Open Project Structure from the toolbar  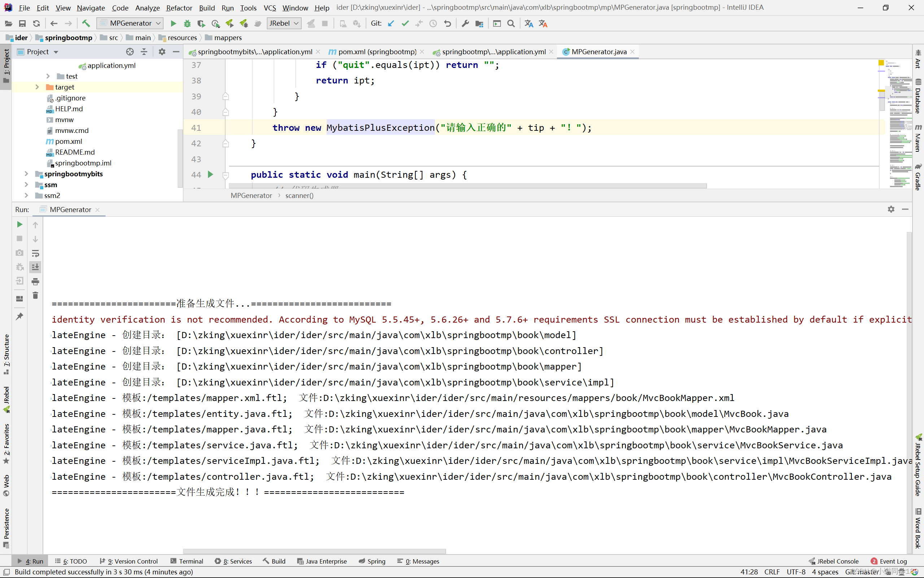(480, 23)
